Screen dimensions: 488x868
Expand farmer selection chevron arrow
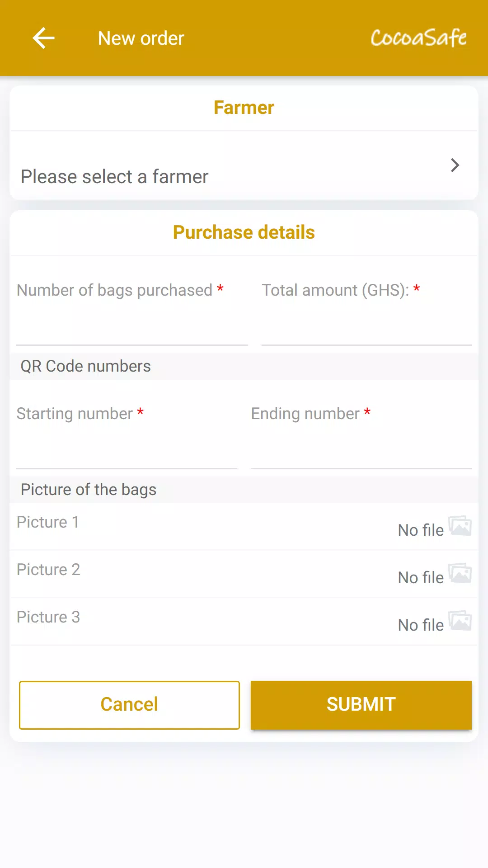455,165
